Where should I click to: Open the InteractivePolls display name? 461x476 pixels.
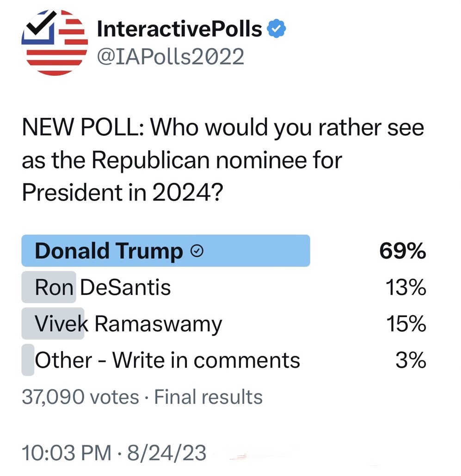[x=179, y=29]
